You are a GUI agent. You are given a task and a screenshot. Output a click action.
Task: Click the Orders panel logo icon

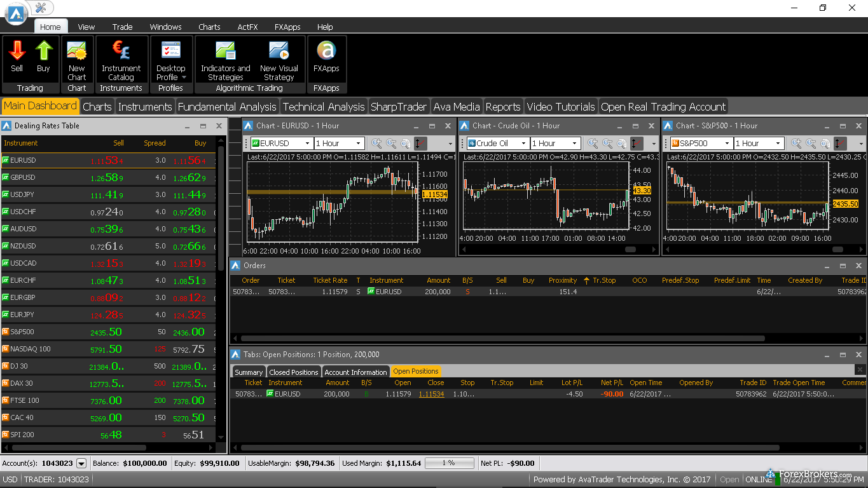(x=236, y=266)
